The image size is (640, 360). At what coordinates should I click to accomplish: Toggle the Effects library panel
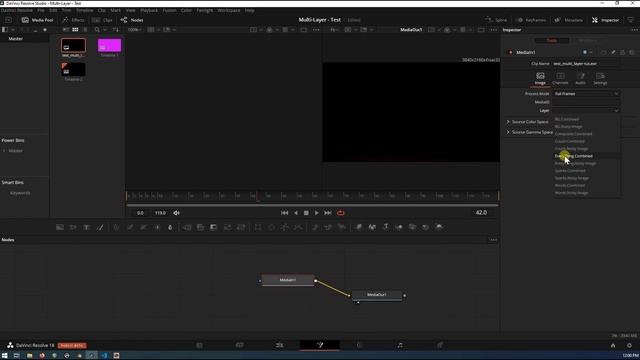pyautogui.click(x=73, y=20)
